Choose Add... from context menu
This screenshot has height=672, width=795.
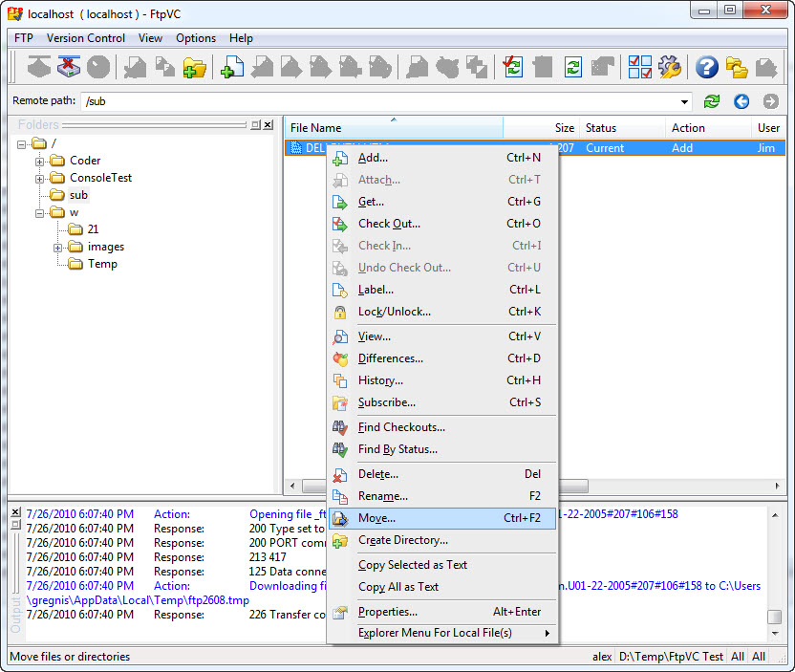point(442,159)
